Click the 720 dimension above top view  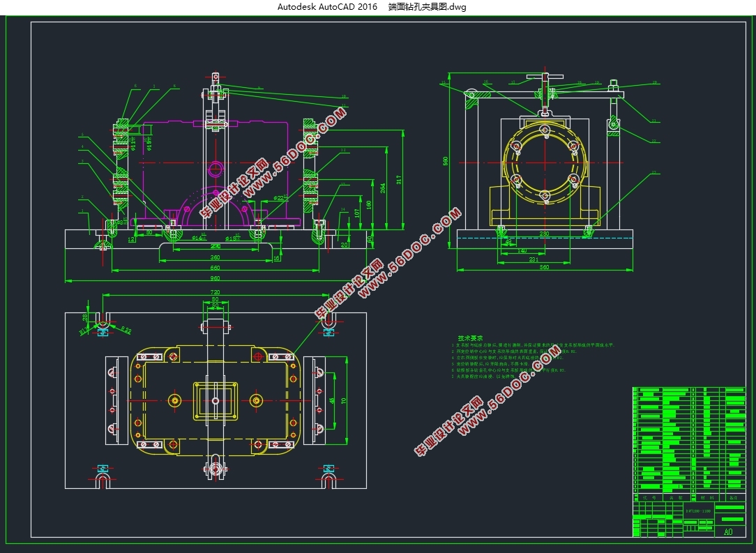click(215, 291)
